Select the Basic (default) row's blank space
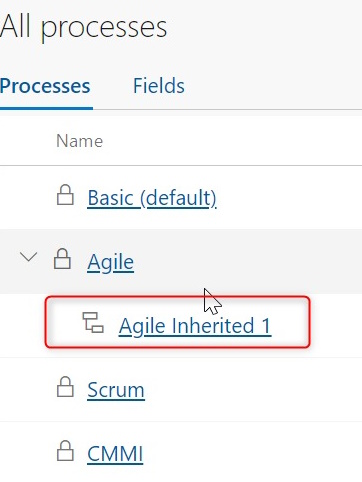The width and height of the screenshot is (362, 482). [287, 197]
